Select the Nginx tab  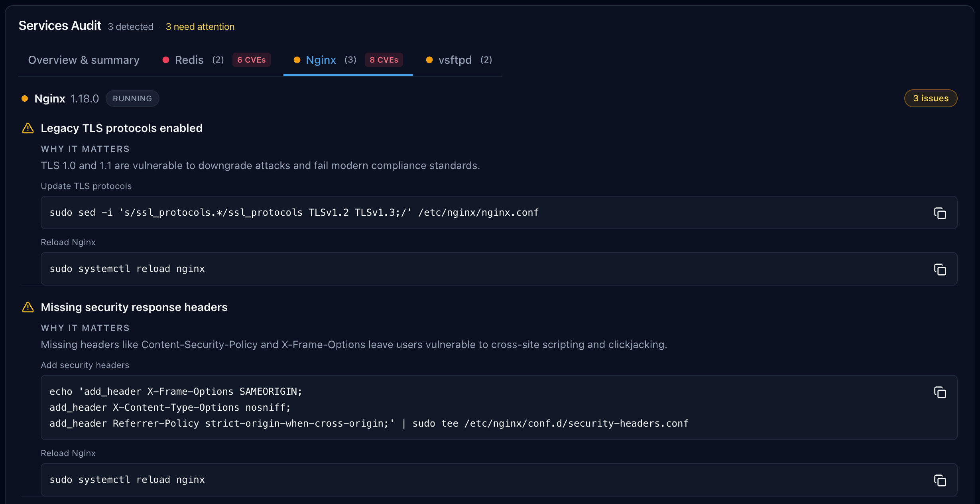click(x=348, y=60)
